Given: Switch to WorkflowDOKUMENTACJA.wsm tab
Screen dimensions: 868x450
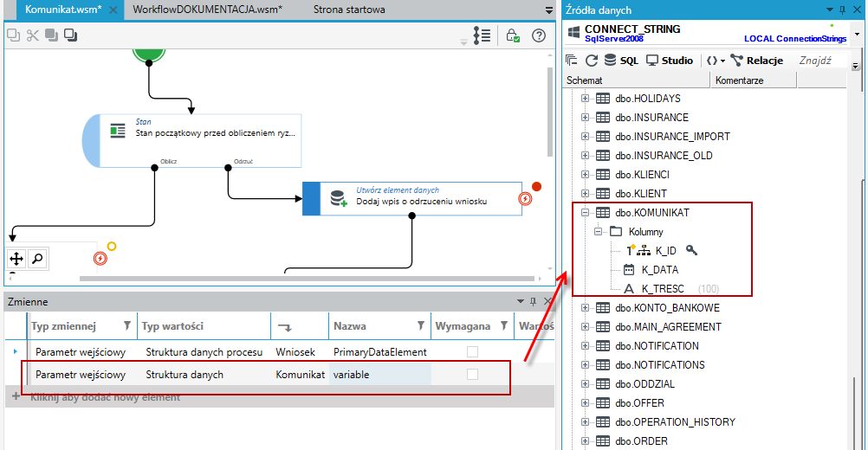Looking at the screenshot, I should pos(208,10).
